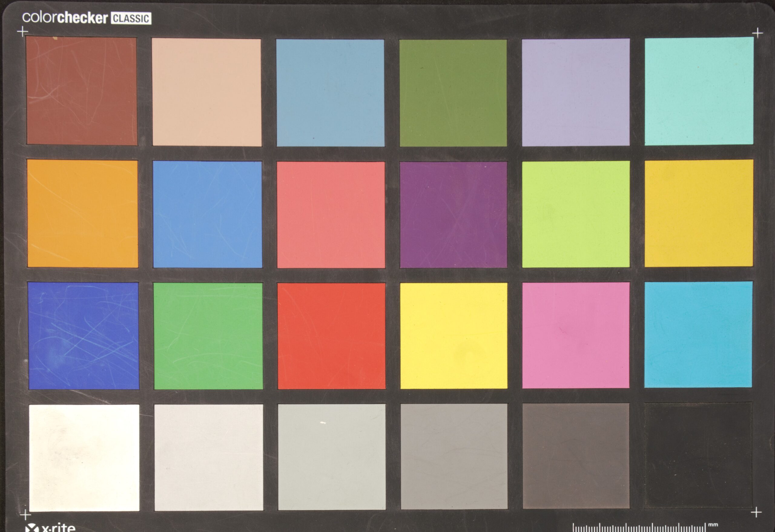Click the orange swatch
The height and width of the screenshot is (532, 775).
click(x=82, y=213)
